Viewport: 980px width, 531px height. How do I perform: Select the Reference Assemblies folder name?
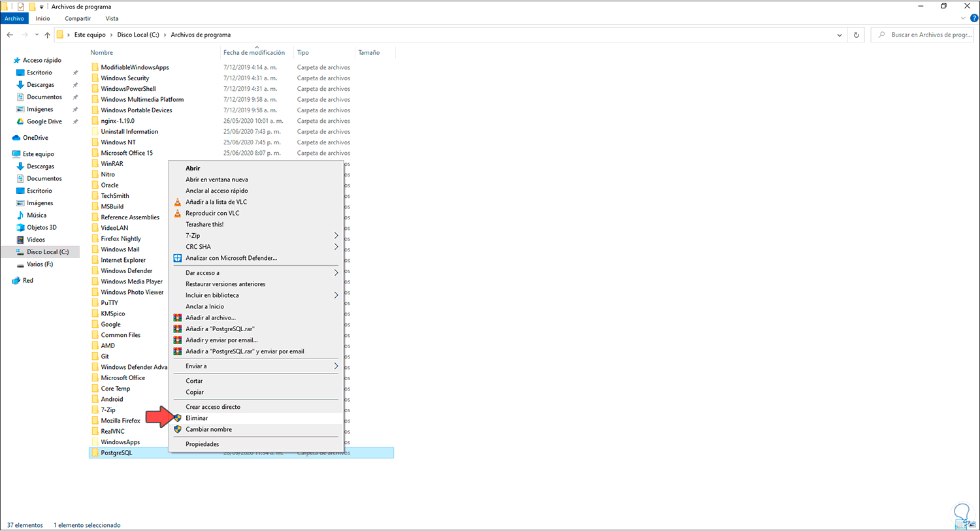click(130, 217)
